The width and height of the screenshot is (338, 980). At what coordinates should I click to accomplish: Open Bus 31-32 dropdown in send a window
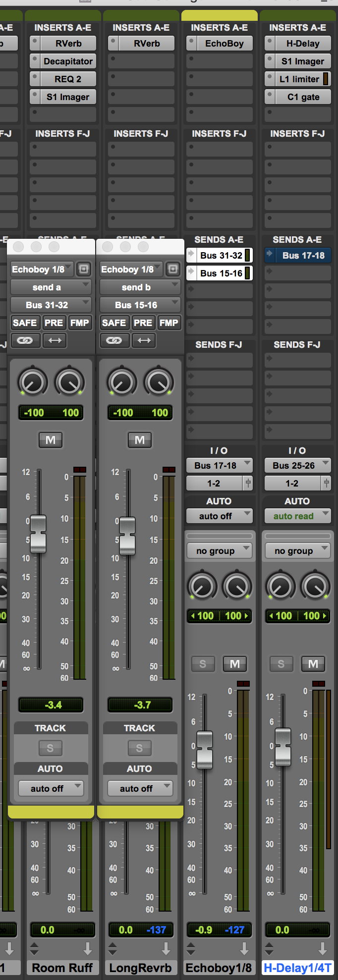[51, 305]
